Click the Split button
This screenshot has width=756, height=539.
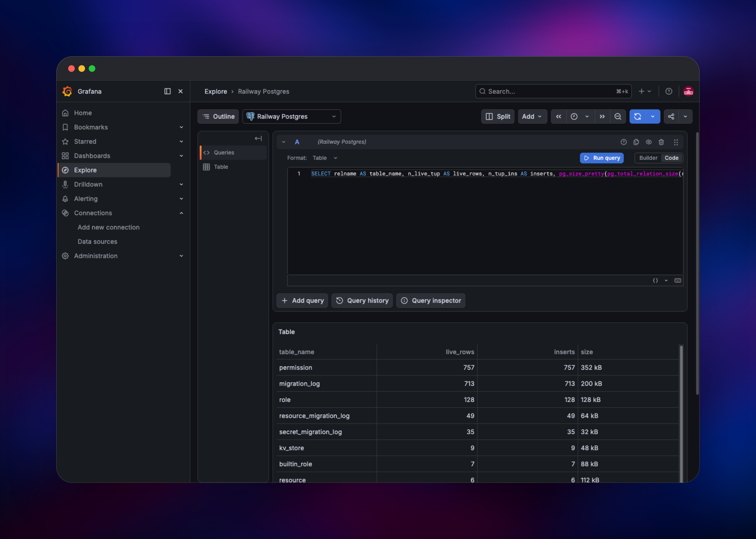point(498,117)
